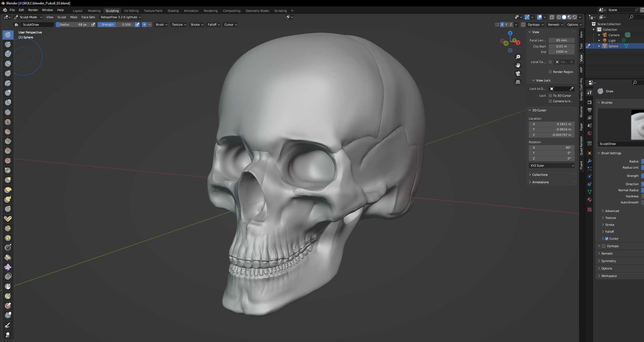This screenshot has width=644, height=342.
Task: Toggle the Dyntopo checkbox in header
Action: pyautogui.click(x=523, y=25)
